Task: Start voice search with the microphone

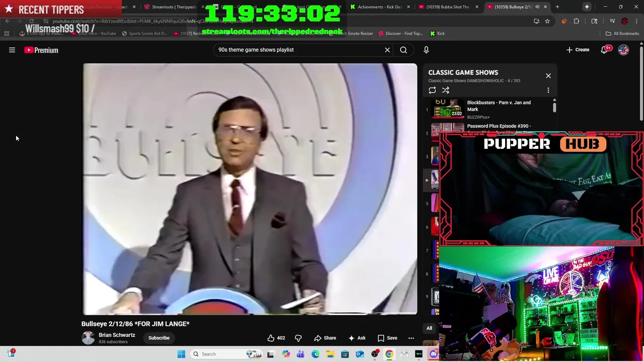Action: [426, 50]
